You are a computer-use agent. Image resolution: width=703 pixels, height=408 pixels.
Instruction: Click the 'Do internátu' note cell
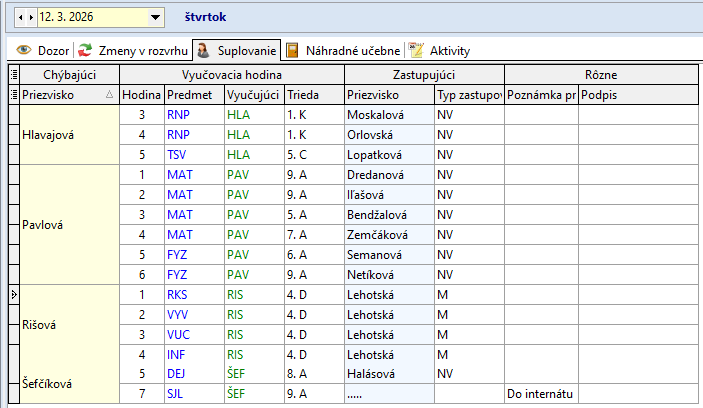(540, 395)
